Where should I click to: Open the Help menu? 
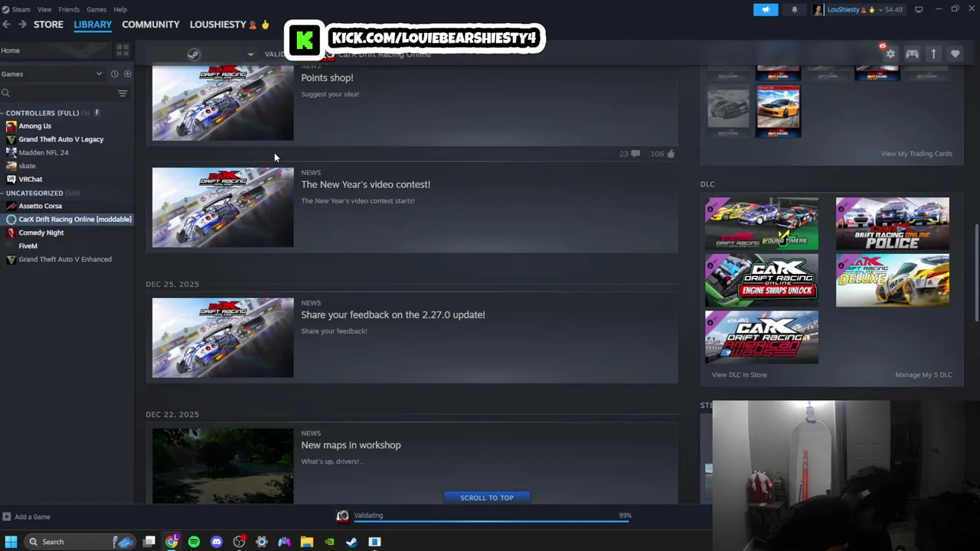120,9
